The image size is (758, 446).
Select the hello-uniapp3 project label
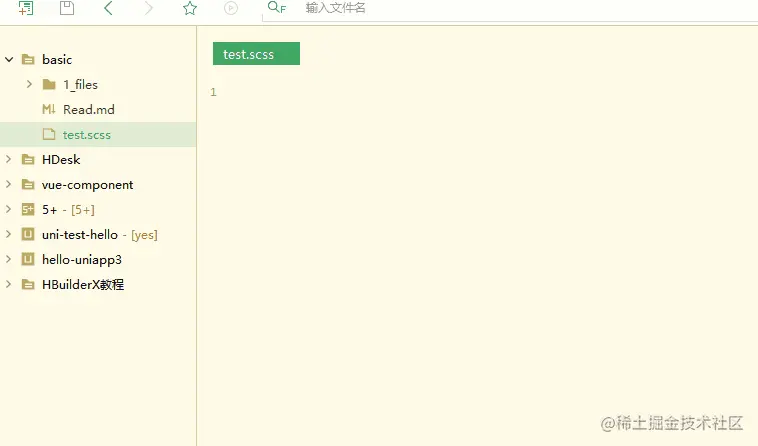click(82, 260)
